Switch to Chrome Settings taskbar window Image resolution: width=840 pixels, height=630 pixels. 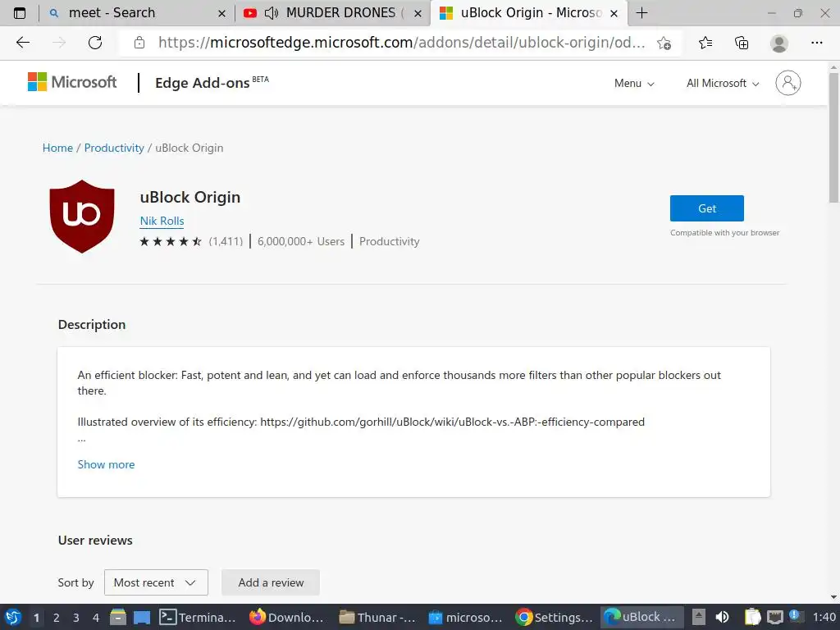click(555, 617)
